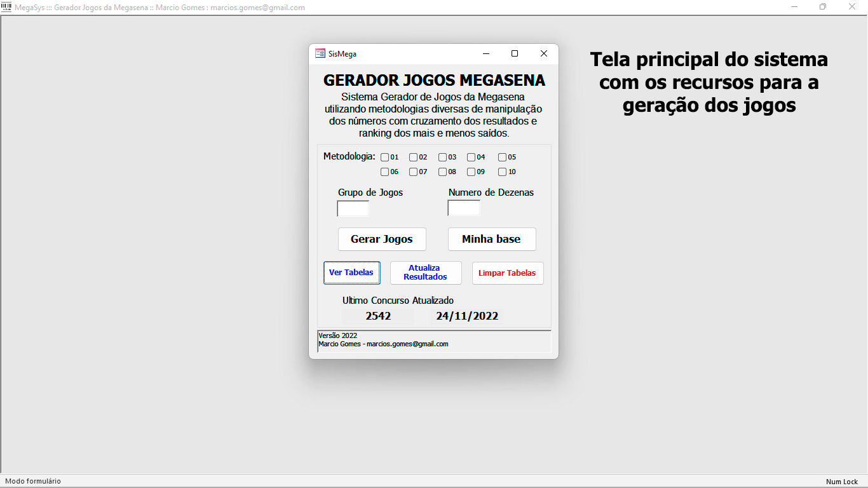The width and height of the screenshot is (868, 488).
Task: Check Metodologia option 07
Action: 413,172
